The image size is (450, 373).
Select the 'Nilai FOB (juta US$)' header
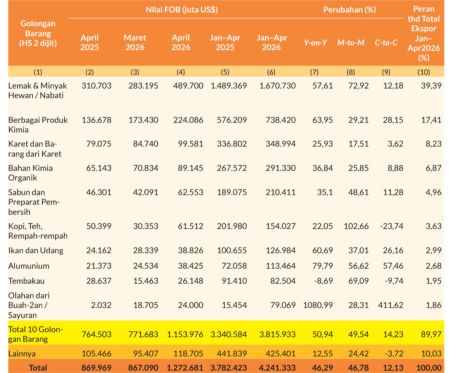[182, 9]
